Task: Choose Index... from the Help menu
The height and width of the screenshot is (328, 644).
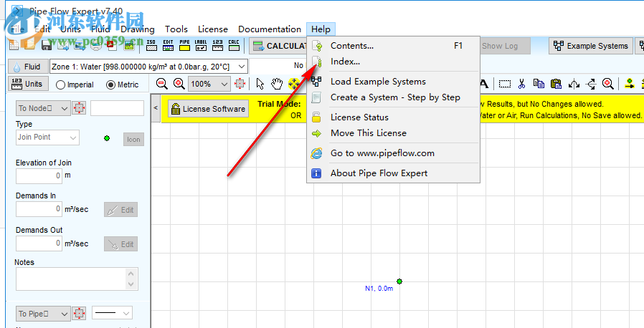Action: click(393, 62)
